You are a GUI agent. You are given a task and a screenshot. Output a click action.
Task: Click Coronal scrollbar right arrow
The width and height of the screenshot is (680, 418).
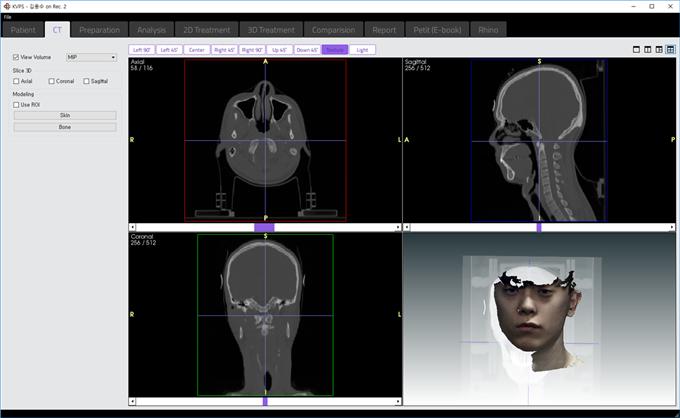(x=398, y=402)
